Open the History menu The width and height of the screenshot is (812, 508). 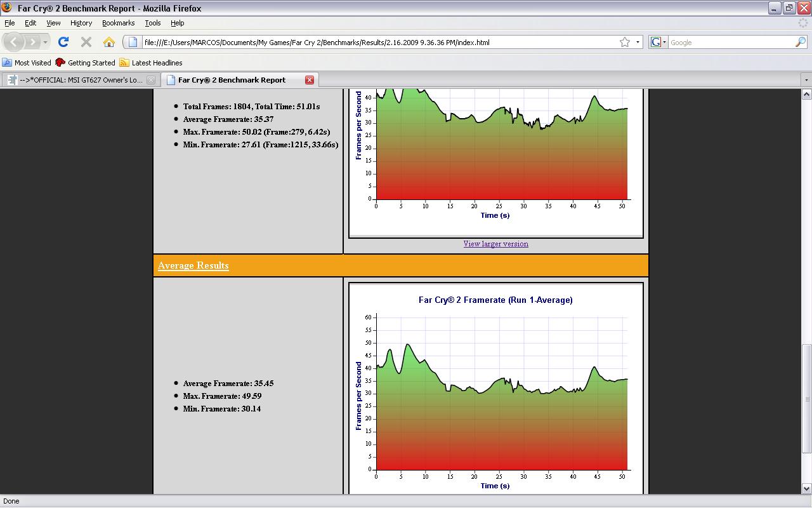coord(81,23)
